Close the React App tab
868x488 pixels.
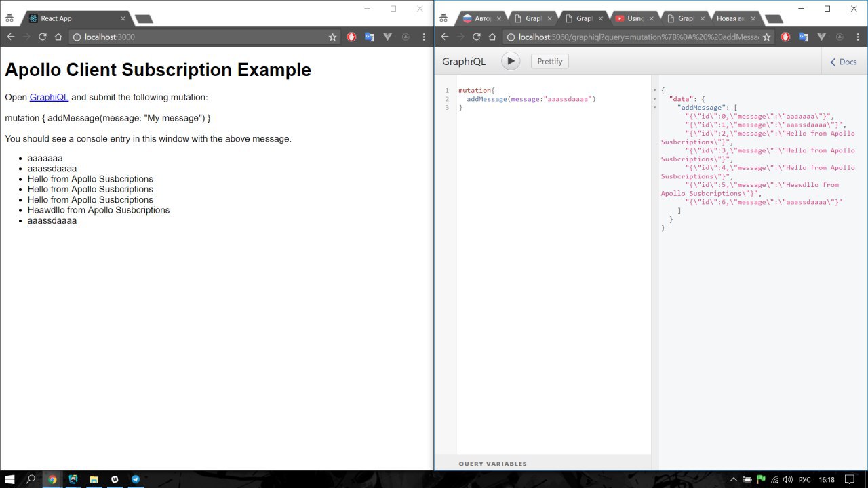pos(123,19)
